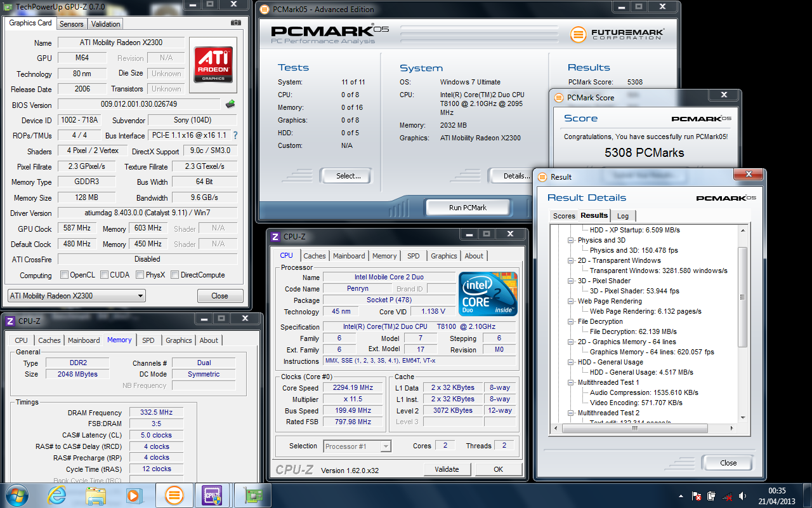Open the network signal tray icon

pyautogui.click(x=728, y=496)
